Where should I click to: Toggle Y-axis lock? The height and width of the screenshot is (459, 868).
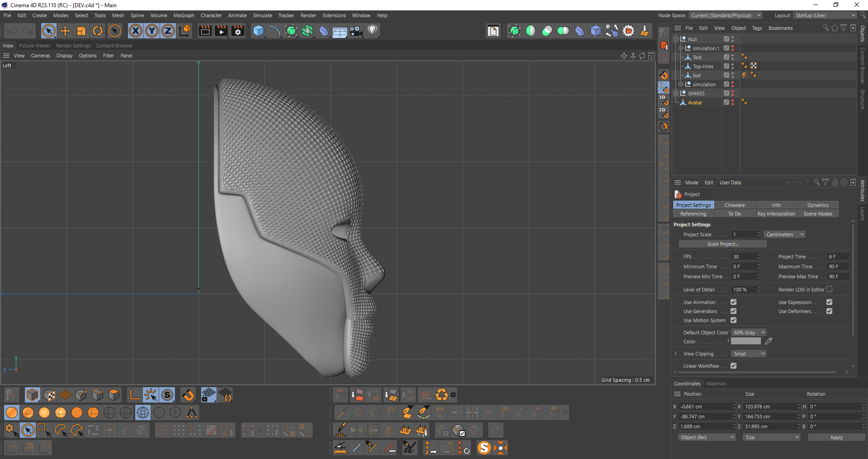tap(152, 31)
